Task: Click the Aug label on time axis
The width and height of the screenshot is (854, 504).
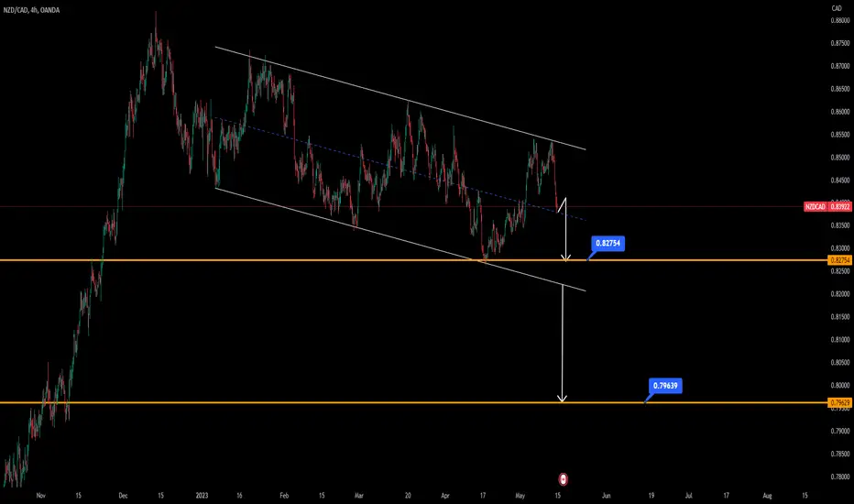Action: [767, 496]
